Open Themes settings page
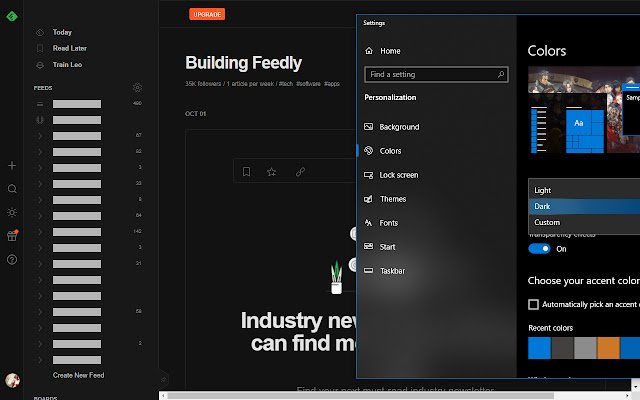The width and height of the screenshot is (640, 400). [x=393, y=199]
